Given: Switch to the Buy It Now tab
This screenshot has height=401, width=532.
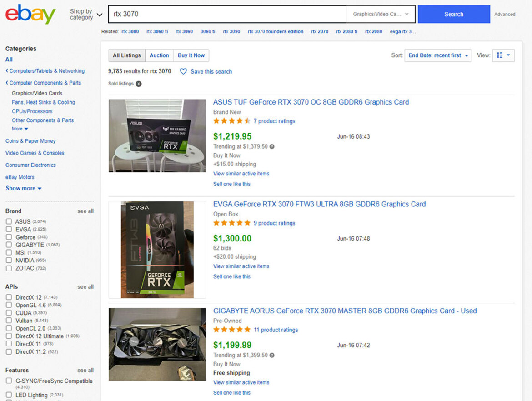Looking at the screenshot, I should (191, 55).
